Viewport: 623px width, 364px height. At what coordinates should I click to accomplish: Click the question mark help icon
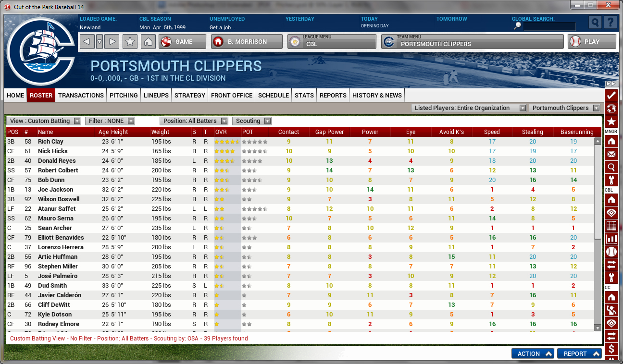click(610, 23)
